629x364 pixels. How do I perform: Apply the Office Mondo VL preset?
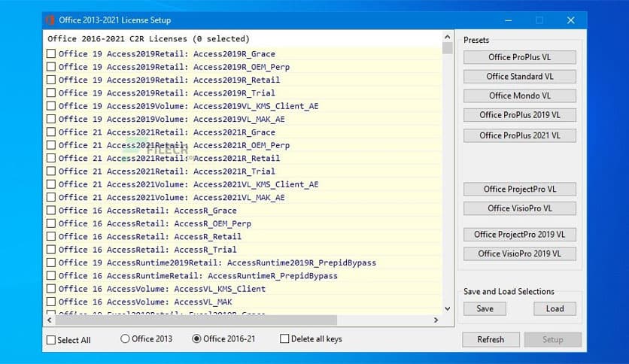click(519, 96)
